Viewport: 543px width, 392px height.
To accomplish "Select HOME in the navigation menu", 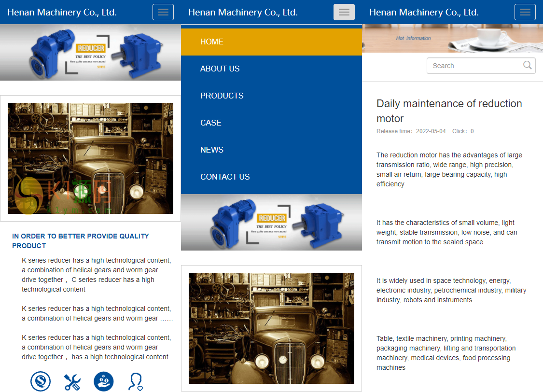I will 271,42.
